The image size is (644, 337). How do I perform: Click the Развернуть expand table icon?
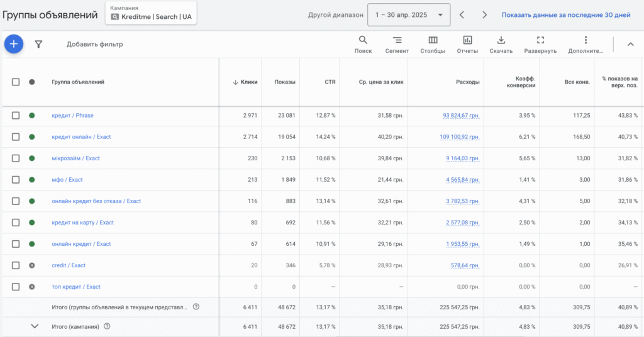(540, 44)
